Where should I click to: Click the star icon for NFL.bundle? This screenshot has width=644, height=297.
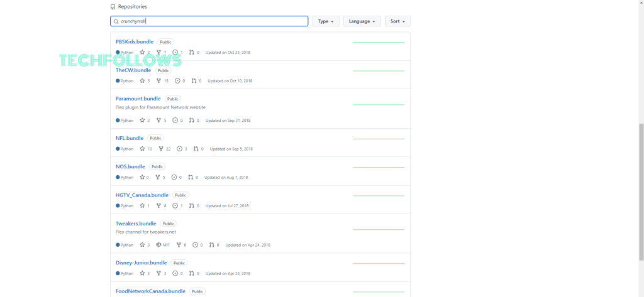143,149
